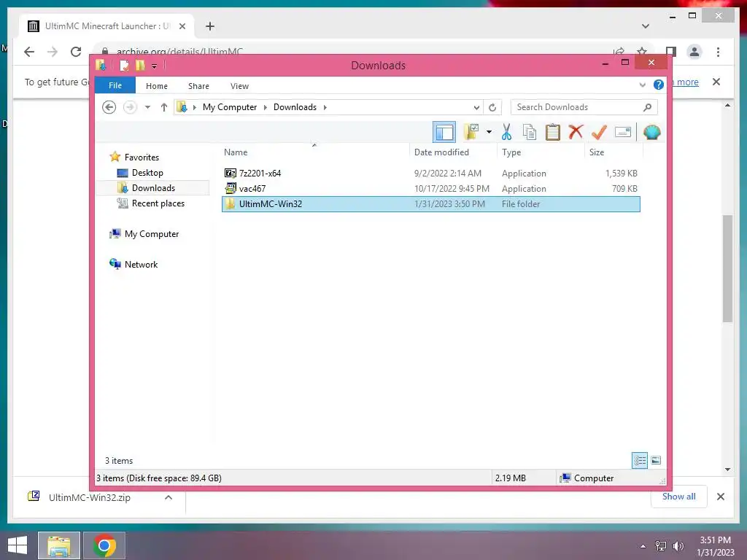
Task: Open the File ribbon tab
Action: 115,85
